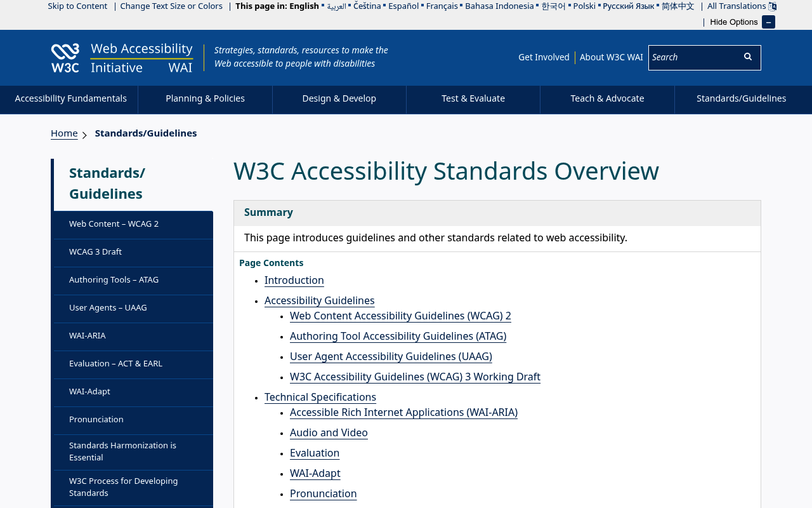This screenshot has width=812, height=508.
Task: Open Standards Harmonization is Essential item
Action: pos(133,452)
